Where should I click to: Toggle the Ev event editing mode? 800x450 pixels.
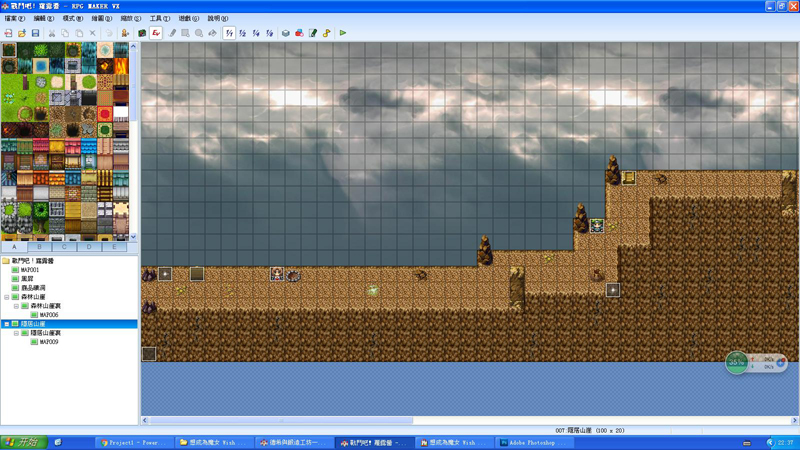(156, 33)
